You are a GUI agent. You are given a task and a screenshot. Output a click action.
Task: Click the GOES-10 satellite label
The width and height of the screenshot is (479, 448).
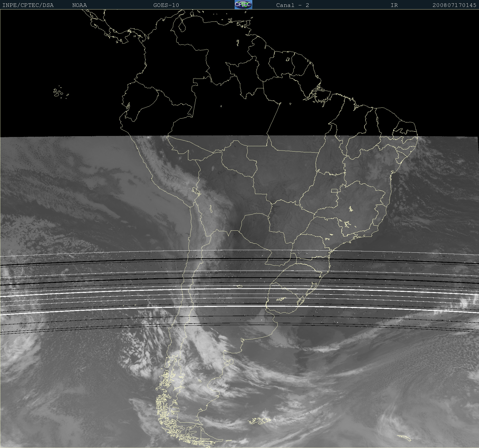click(166, 5)
